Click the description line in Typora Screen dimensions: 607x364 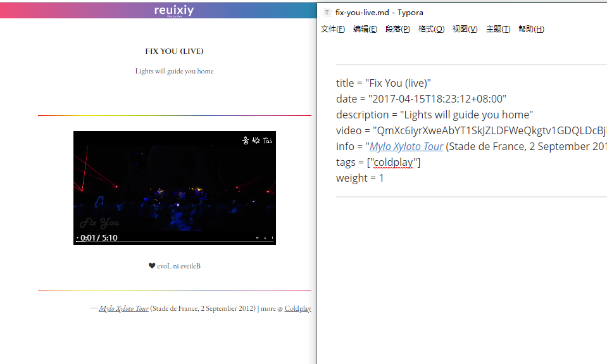[434, 115]
